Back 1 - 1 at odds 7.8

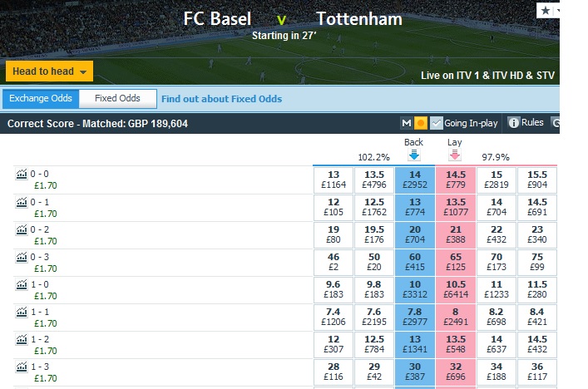point(415,317)
